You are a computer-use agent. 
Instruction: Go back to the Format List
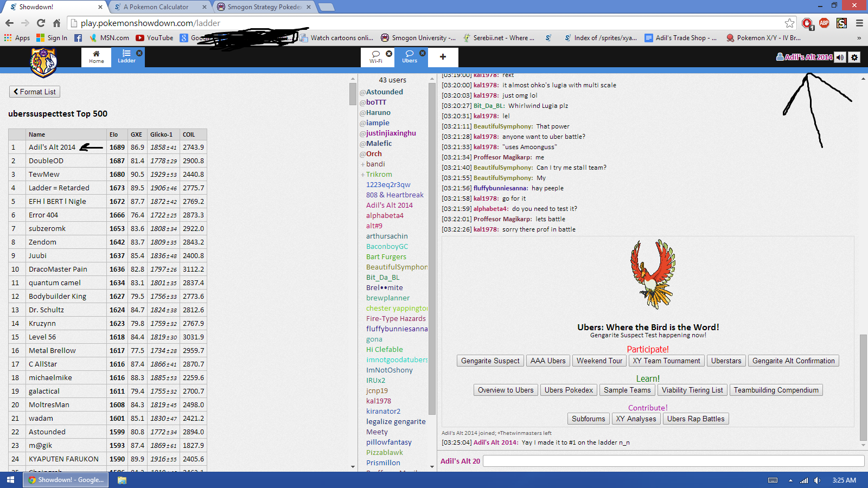click(x=35, y=92)
